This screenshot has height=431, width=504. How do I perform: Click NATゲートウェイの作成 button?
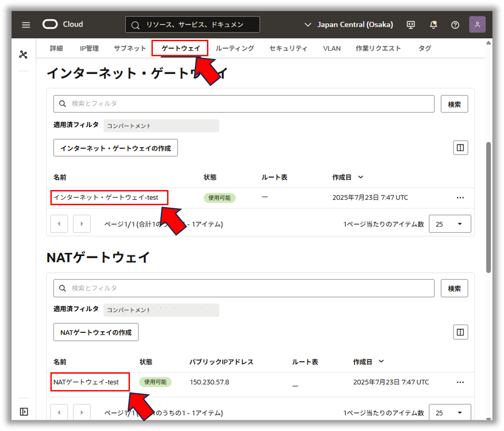tap(96, 332)
